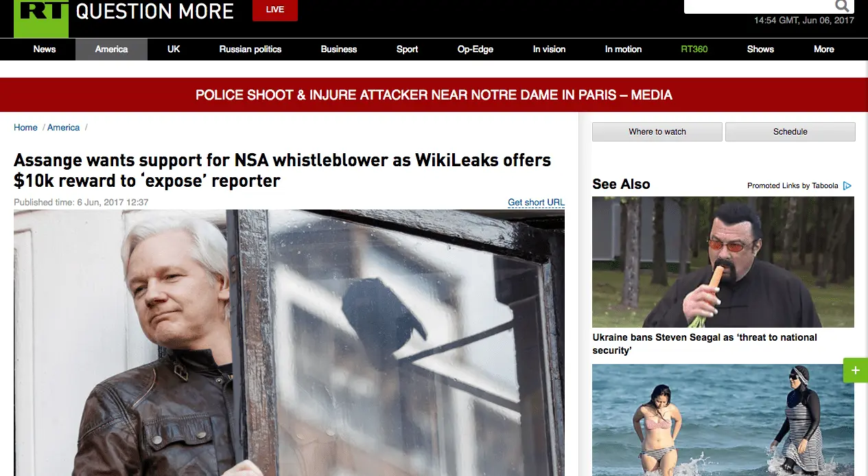The width and height of the screenshot is (868, 476).
Task: Click the America breadcrumb link
Action: coord(64,128)
